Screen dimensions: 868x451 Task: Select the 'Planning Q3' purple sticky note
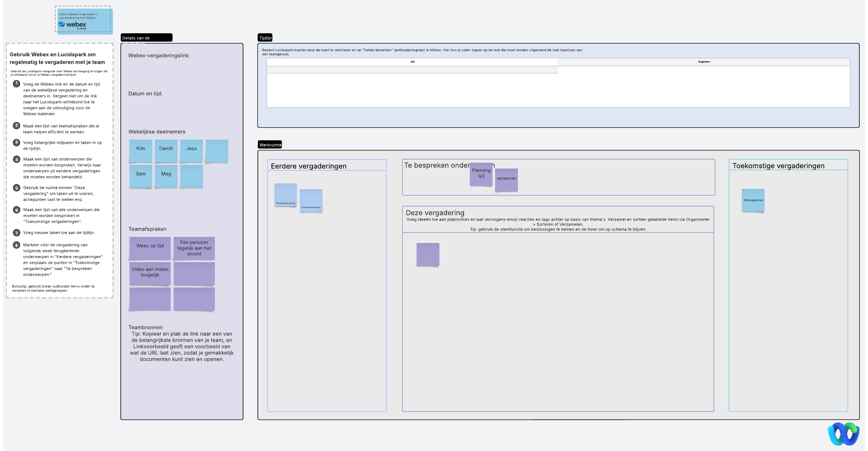coord(481,174)
